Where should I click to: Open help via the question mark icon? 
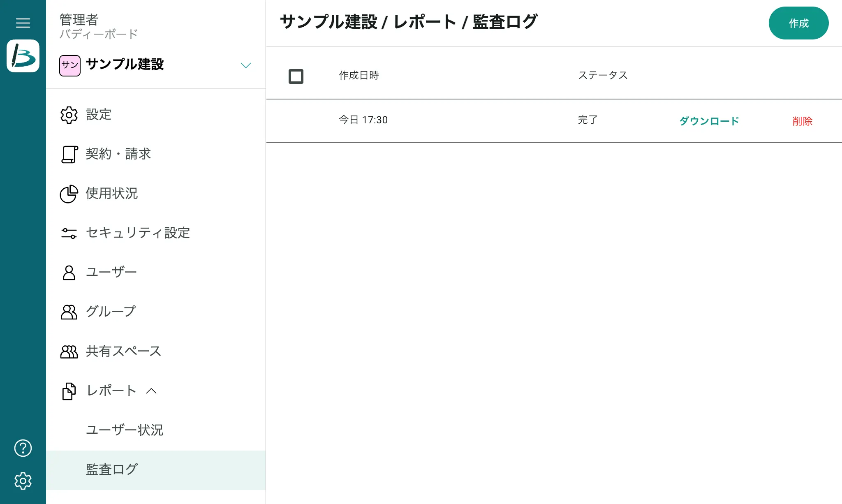tap(23, 448)
